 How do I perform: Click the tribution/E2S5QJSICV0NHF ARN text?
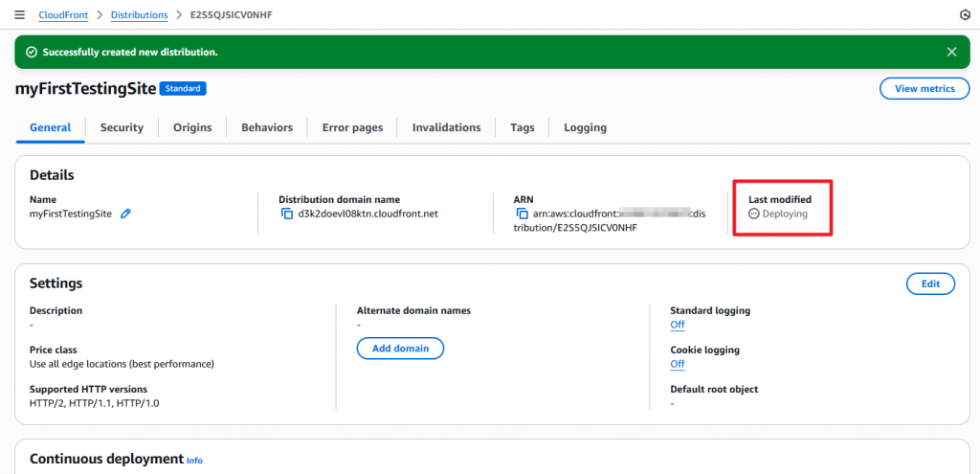click(575, 228)
